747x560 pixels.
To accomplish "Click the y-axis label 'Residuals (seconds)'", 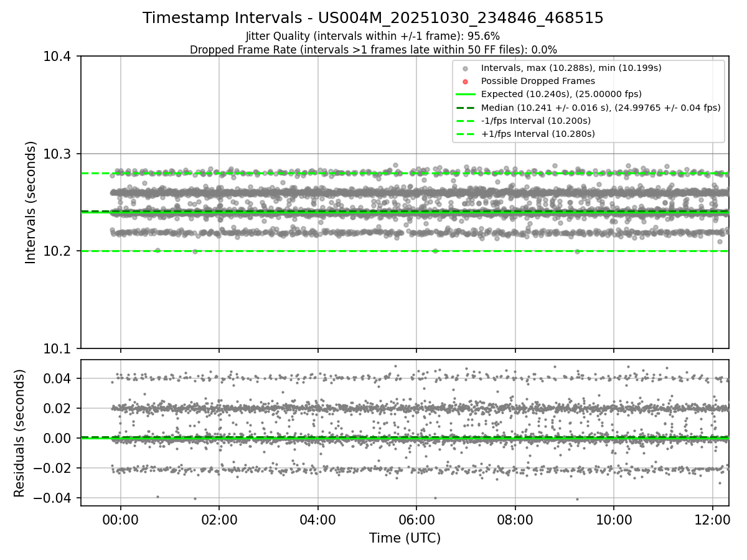I will point(20,433).
